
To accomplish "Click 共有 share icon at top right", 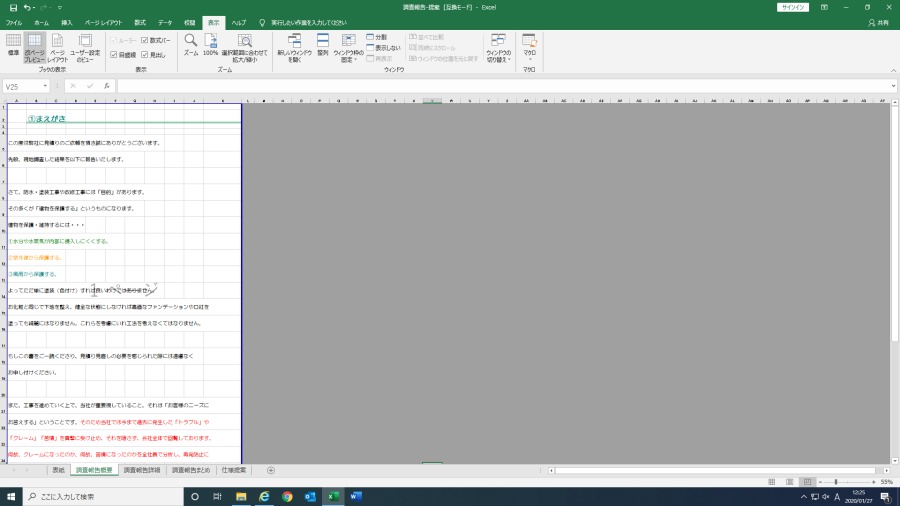I will click(x=879, y=23).
